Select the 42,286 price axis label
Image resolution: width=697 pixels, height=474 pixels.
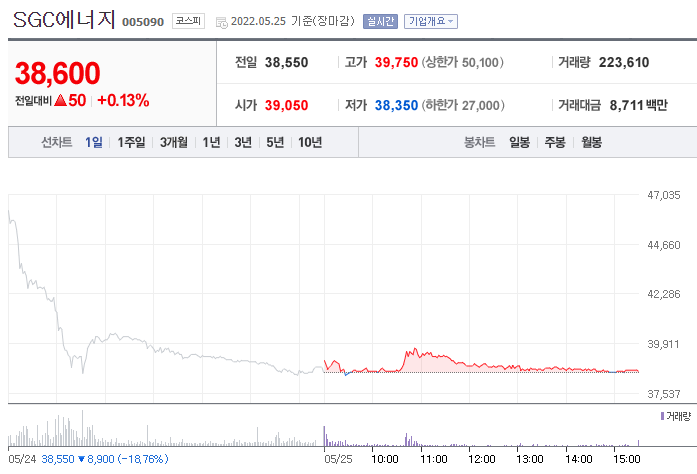click(x=664, y=294)
